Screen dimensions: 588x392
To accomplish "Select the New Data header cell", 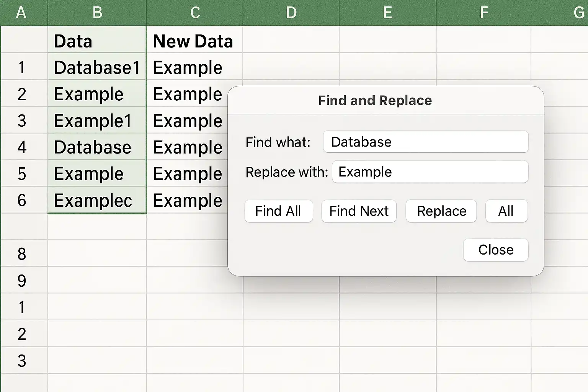I will pos(195,41).
